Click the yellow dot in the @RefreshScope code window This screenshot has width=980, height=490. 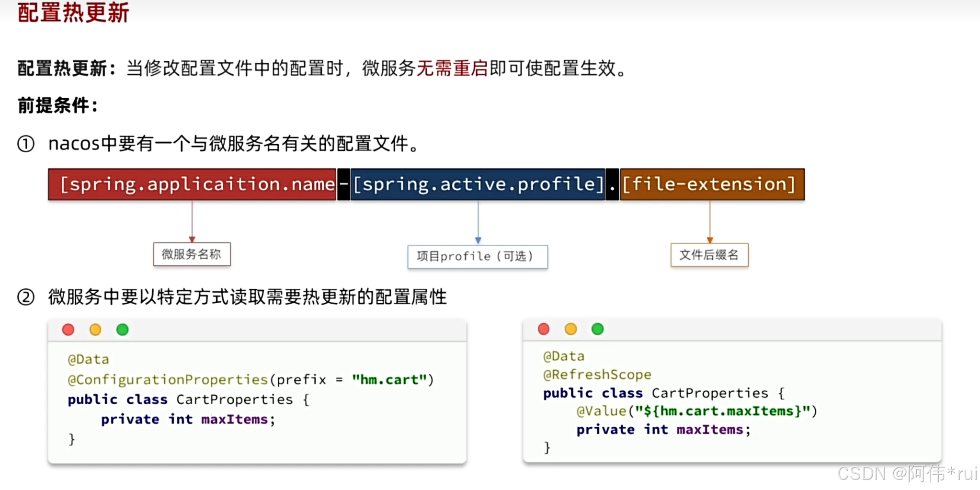pyautogui.click(x=571, y=329)
